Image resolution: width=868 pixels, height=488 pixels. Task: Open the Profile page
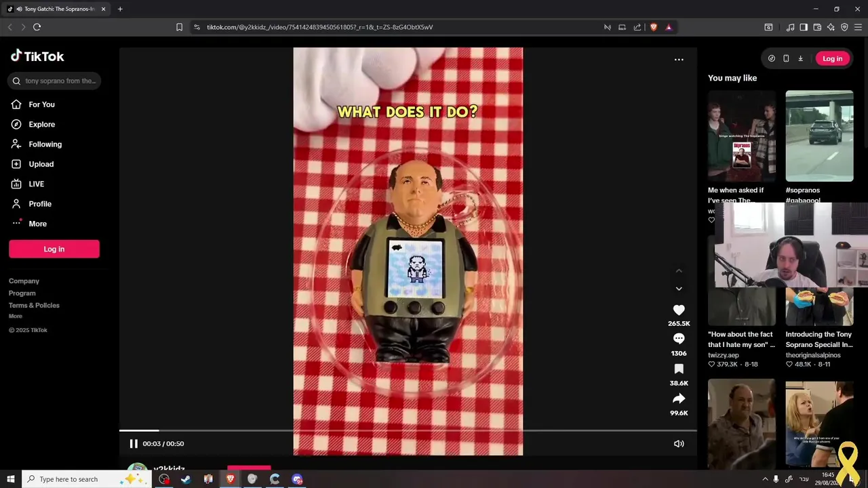39,204
